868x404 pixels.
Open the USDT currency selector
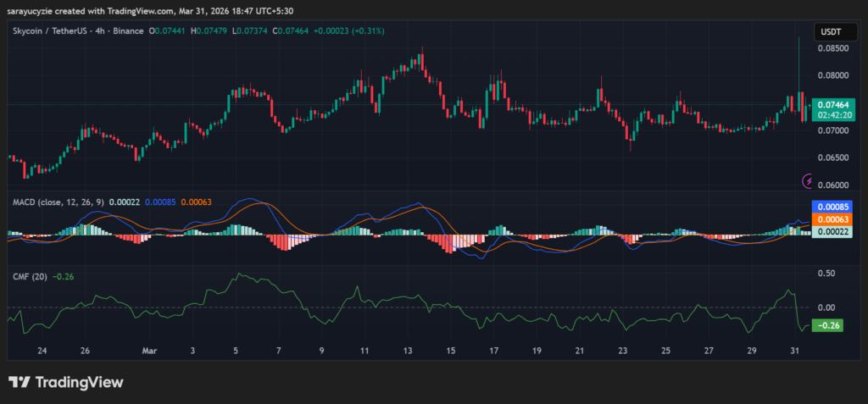pos(830,32)
